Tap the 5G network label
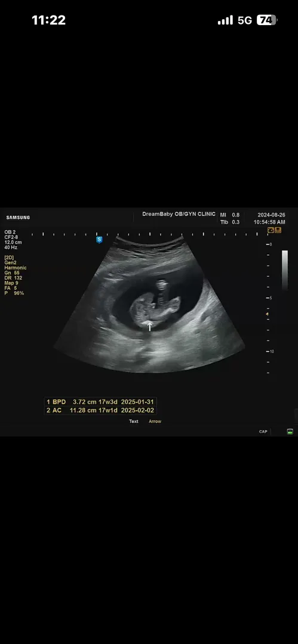The width and height of the screenshot is (298, 644). pyautogui.click(x=245, y=20)
